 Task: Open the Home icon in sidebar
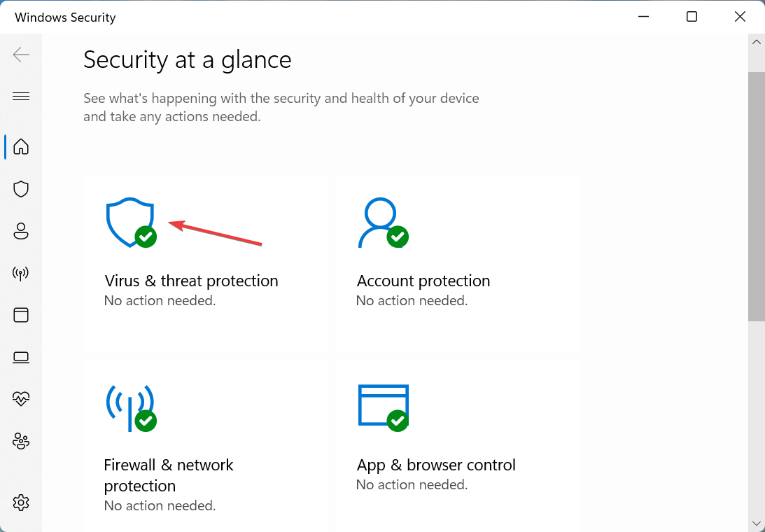21,146
